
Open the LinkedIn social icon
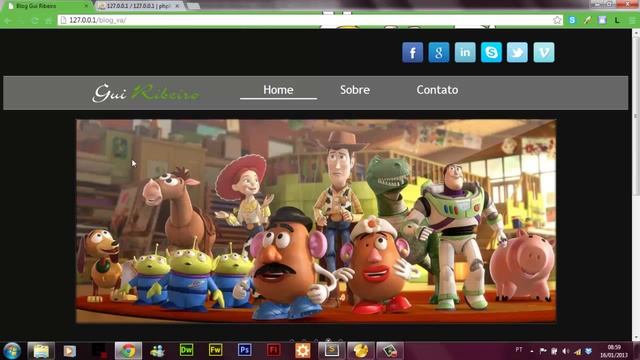click(465, 52)
